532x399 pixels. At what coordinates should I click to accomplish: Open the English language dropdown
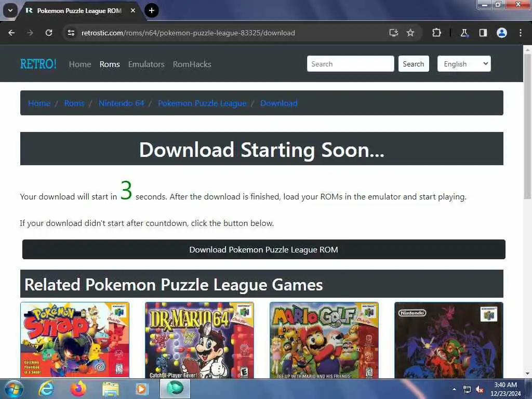pos(464,64)
